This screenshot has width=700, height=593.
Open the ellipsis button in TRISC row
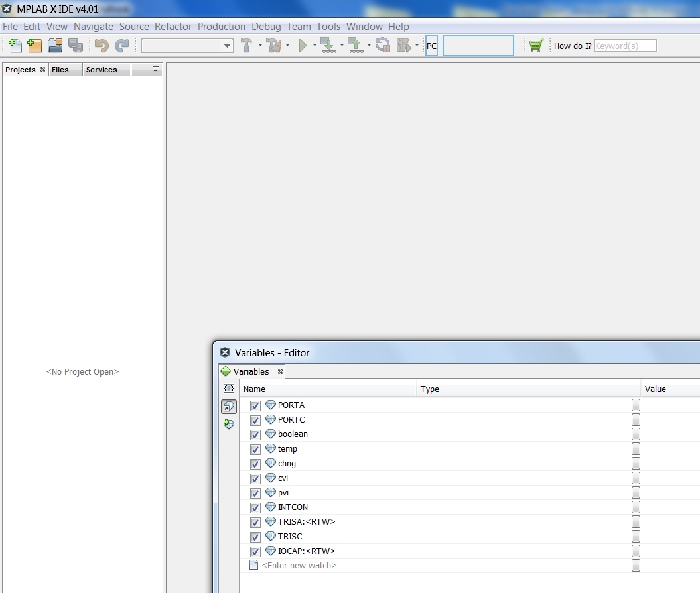tap(636, 536)
